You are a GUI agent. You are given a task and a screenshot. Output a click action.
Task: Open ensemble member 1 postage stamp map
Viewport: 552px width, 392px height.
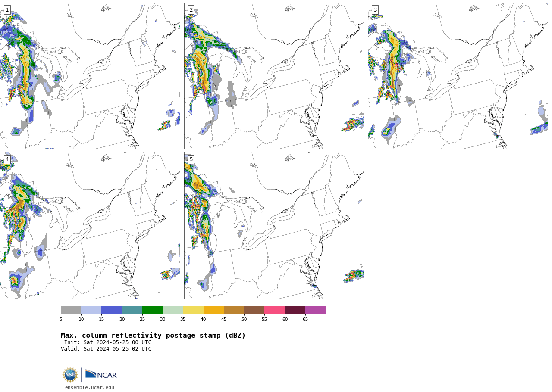(x=90, y=76)
